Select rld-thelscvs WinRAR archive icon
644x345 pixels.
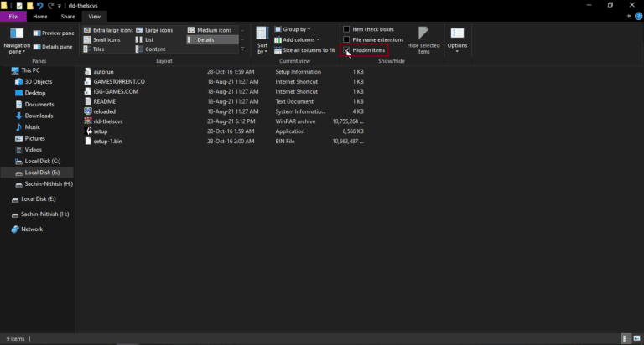click(x=87, y=121)
